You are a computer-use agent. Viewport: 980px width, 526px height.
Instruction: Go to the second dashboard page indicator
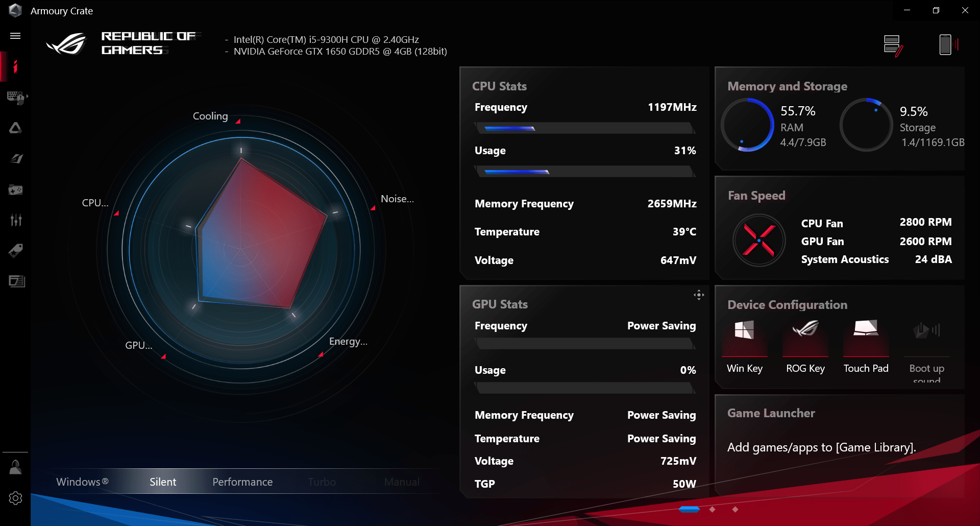pyautogui.click(x=713, y=509)
